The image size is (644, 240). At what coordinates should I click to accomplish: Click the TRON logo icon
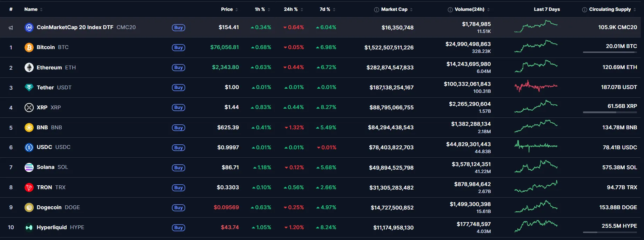(x=29, y=187)
